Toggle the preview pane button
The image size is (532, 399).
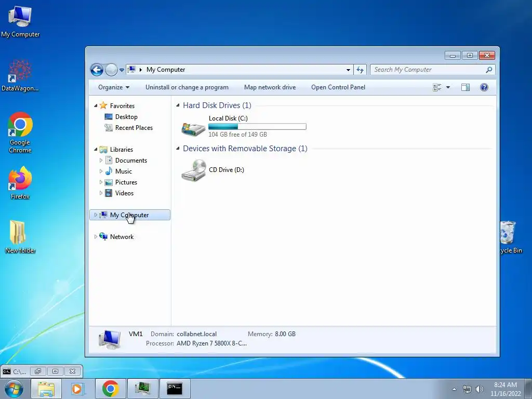click(x=465, y=87)
